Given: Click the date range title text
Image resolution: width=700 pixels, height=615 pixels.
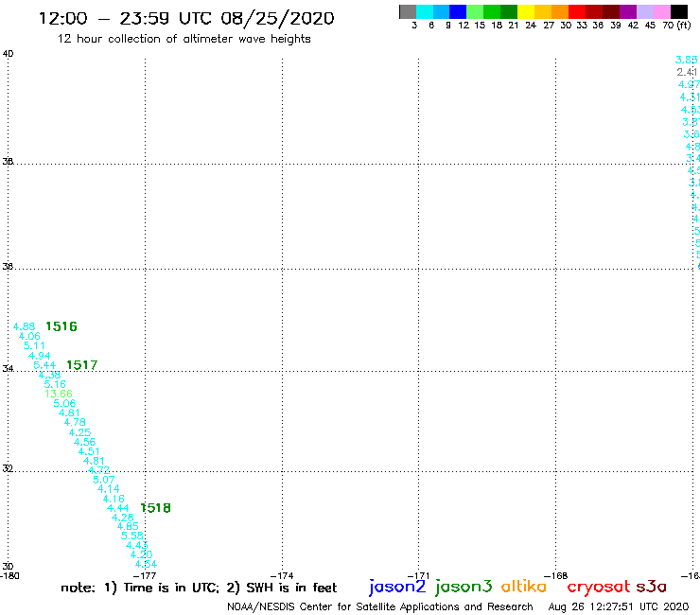Looking at the screenshot, I should (x=186, y=19).
